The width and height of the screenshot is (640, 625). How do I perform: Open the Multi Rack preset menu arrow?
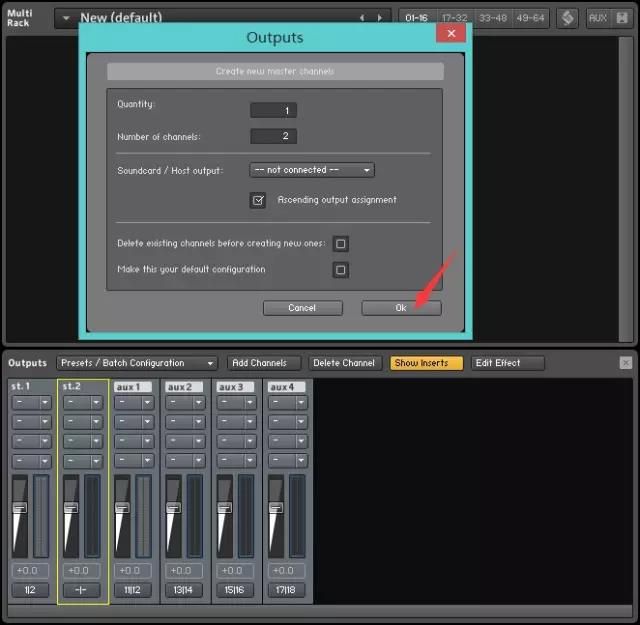coord(65,17)
